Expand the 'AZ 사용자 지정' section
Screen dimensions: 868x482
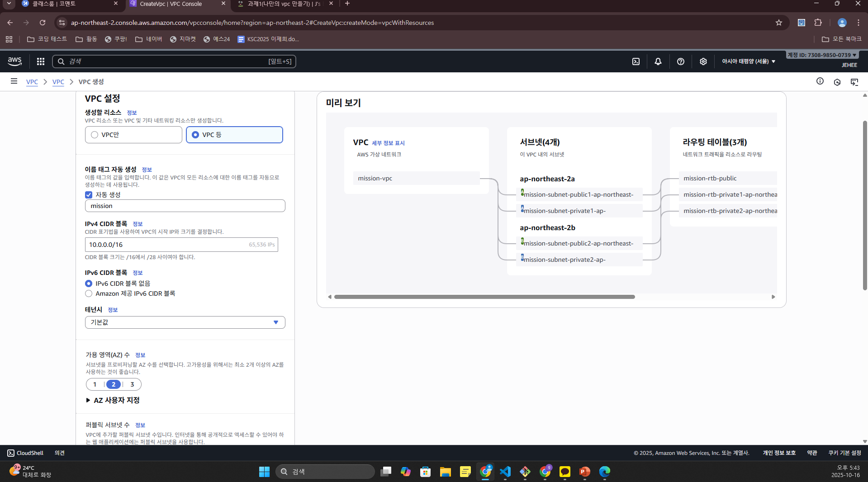[113, 400]
